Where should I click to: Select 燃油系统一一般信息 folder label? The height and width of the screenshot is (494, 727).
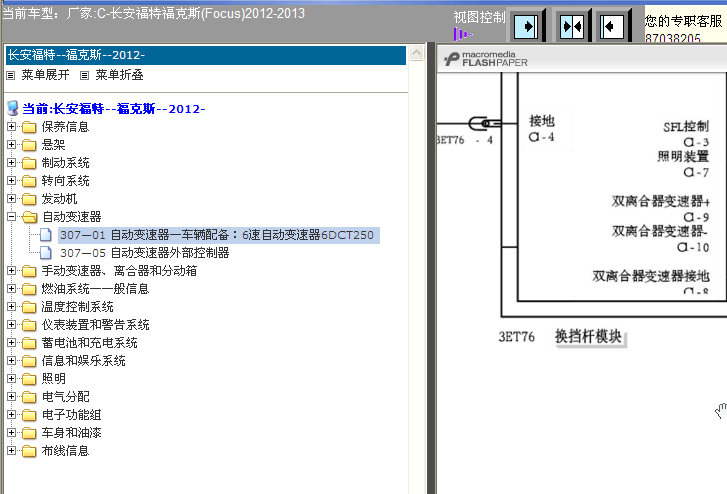(95, 289)
